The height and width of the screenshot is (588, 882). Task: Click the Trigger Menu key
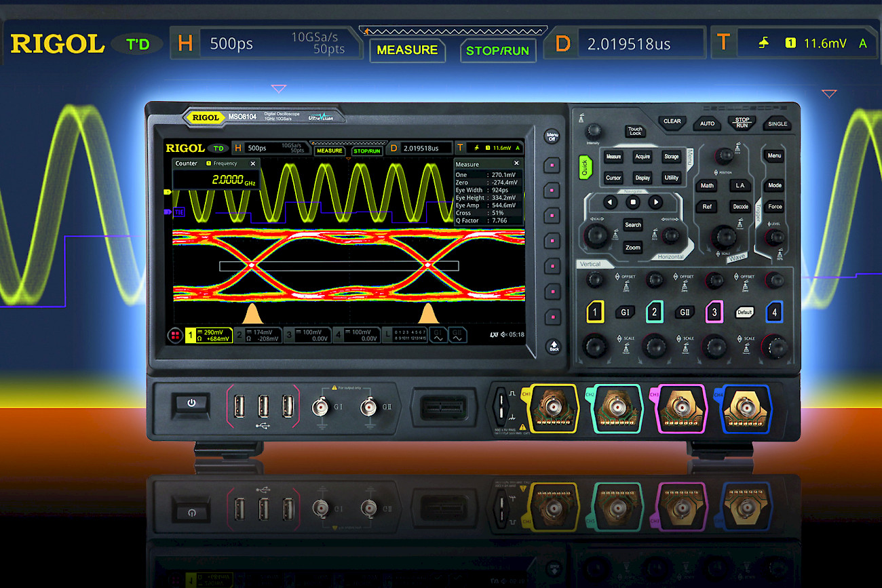774,156
